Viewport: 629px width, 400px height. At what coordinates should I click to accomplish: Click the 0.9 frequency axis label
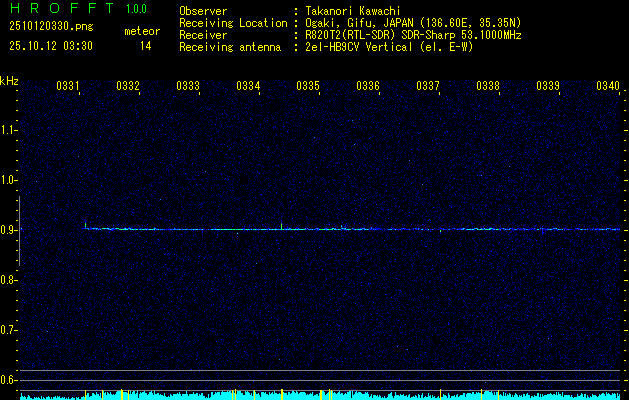(8, 230)
